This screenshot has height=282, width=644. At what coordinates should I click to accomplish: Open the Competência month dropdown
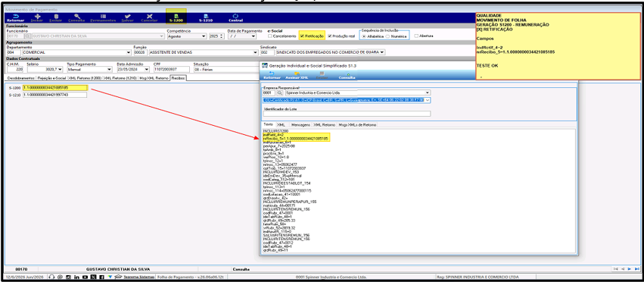click(204, 36)
